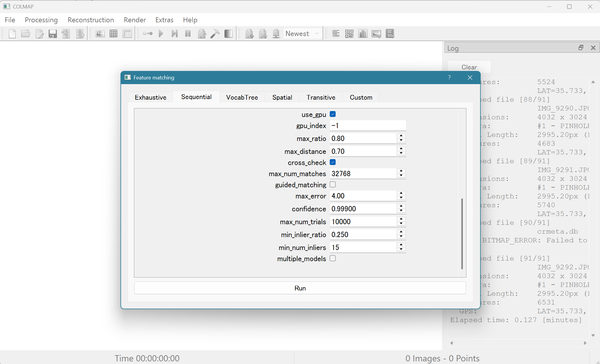Open match matrix QR-pattern icon
Viewport: 600px width, 364px height.
point(349,34)
